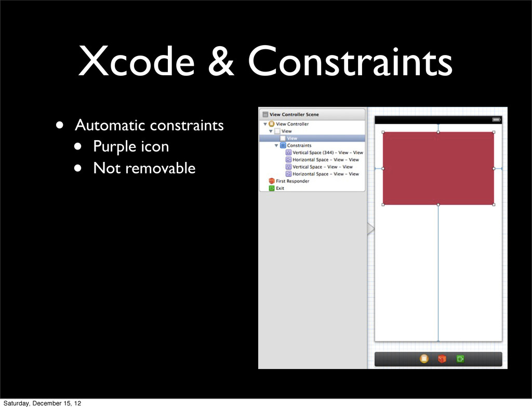Click purple icon of Vertical Space (344) constraint

pyautogui.click(x=288, y=153)
